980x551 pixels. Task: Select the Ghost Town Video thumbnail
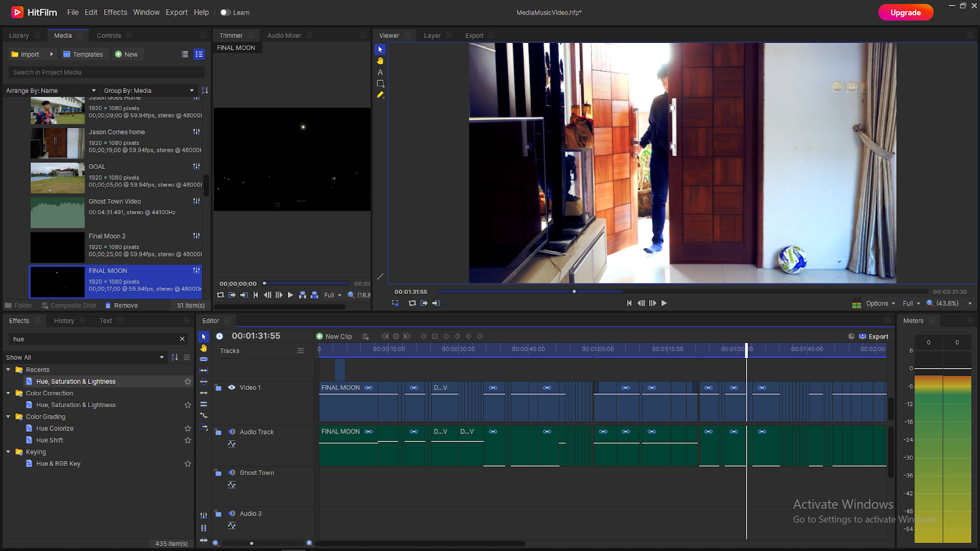tap(58, 212)
